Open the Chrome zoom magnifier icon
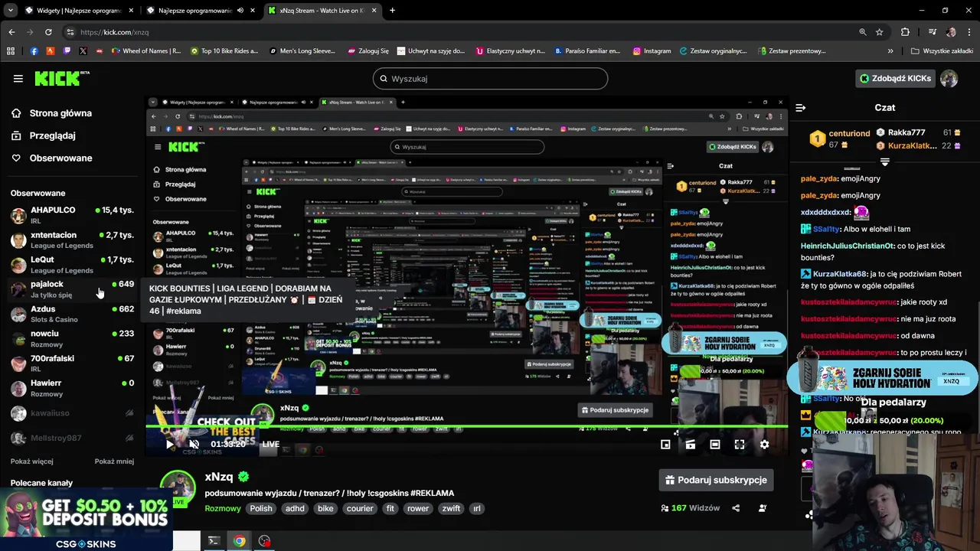Viewport: 980px width, 551px height. click(x=863, y=32)
